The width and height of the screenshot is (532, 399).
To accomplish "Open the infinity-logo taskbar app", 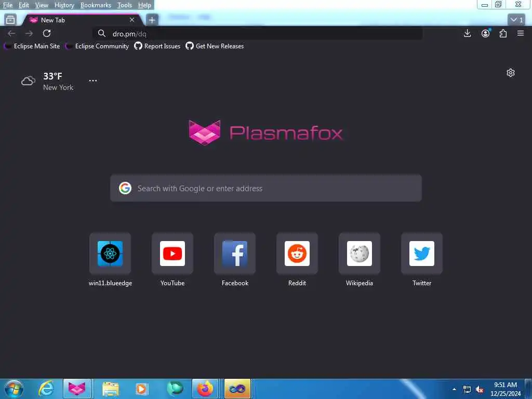I will click(x=237, y=389).
